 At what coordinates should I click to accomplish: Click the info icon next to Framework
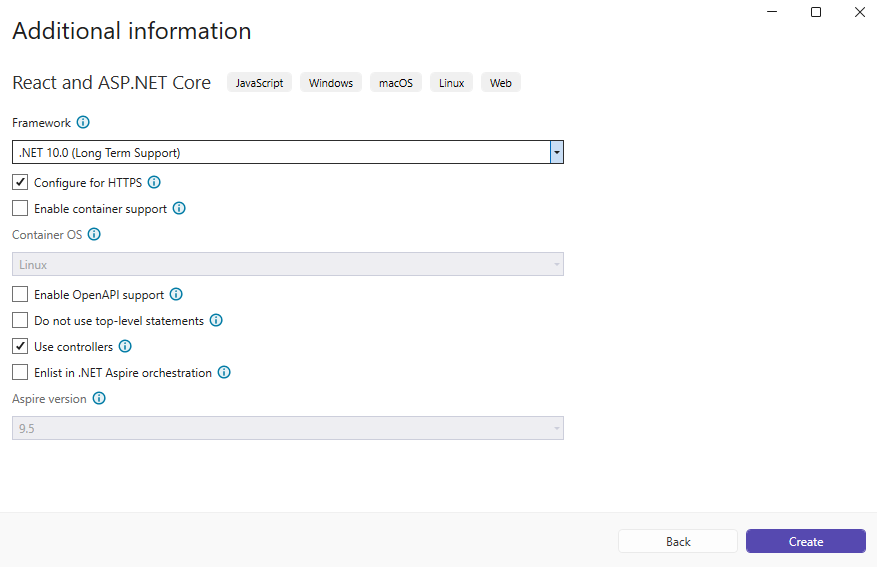pos(83,123)
